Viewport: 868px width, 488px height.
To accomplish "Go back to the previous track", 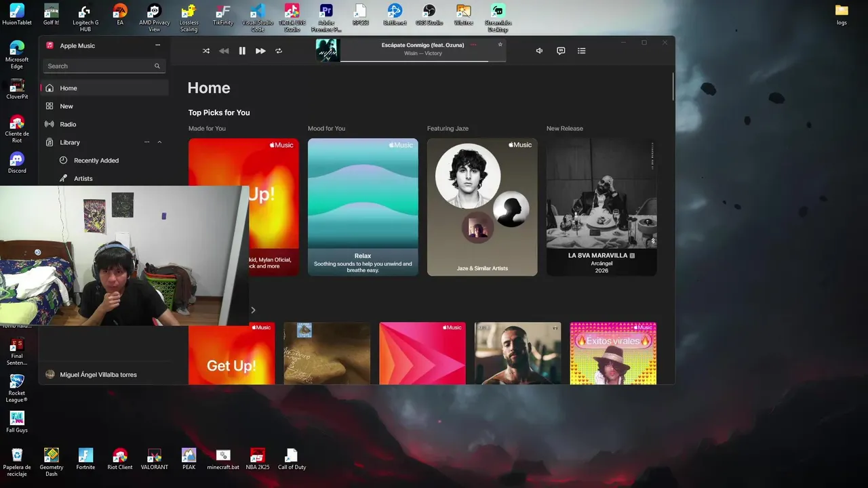I will coord(224,51).
